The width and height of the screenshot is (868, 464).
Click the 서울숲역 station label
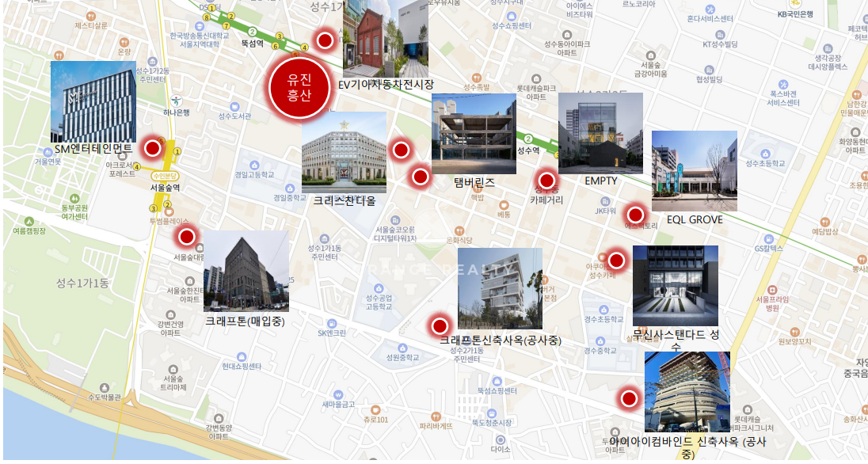[165, 188]
